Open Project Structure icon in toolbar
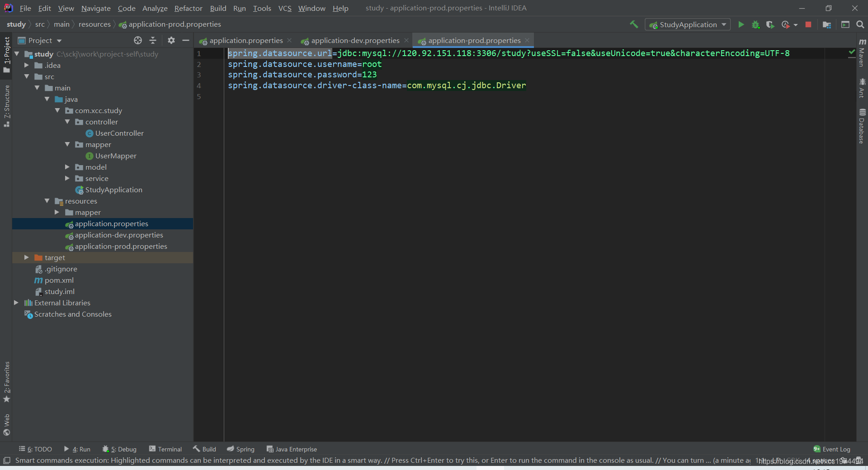Viewport: 868px width, 470px height. [827, 24]
